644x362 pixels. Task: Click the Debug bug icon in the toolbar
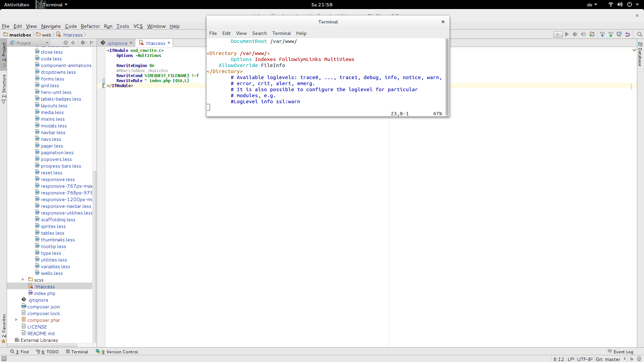pos(575,34)
